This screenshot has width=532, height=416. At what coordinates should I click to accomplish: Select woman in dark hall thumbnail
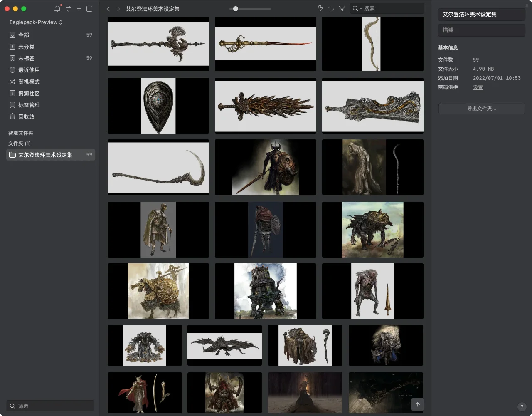click(305, 393)
